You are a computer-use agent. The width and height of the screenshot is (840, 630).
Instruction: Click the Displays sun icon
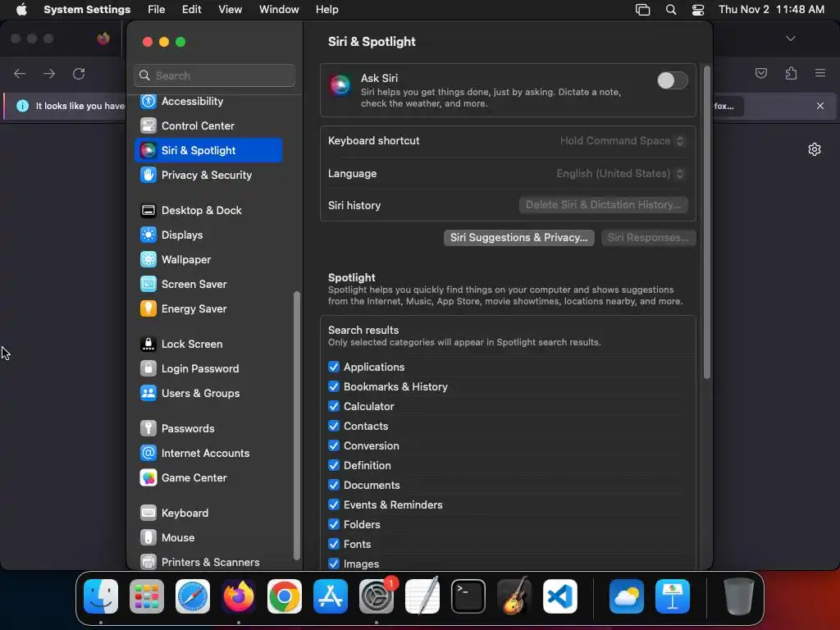pos(148,235)
